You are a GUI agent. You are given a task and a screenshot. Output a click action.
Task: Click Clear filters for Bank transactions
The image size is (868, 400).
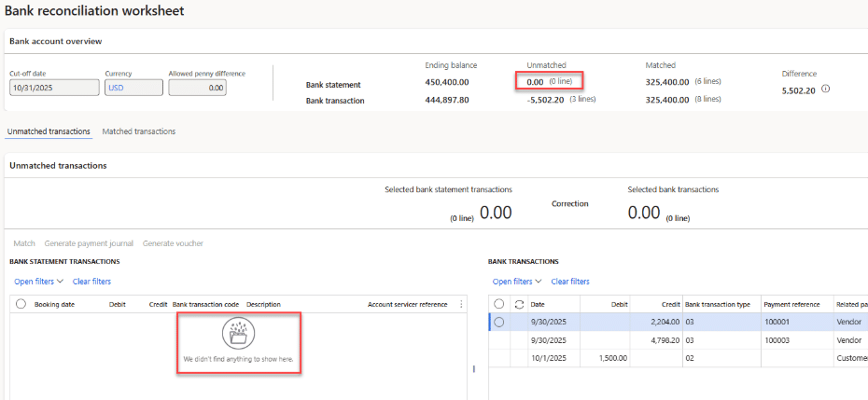pos(570,282)
